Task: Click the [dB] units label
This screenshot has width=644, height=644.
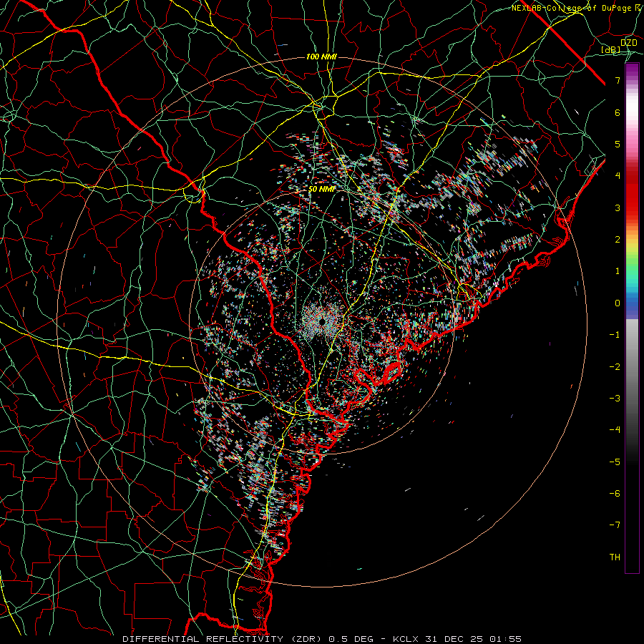Action: (x=611, y=49)
